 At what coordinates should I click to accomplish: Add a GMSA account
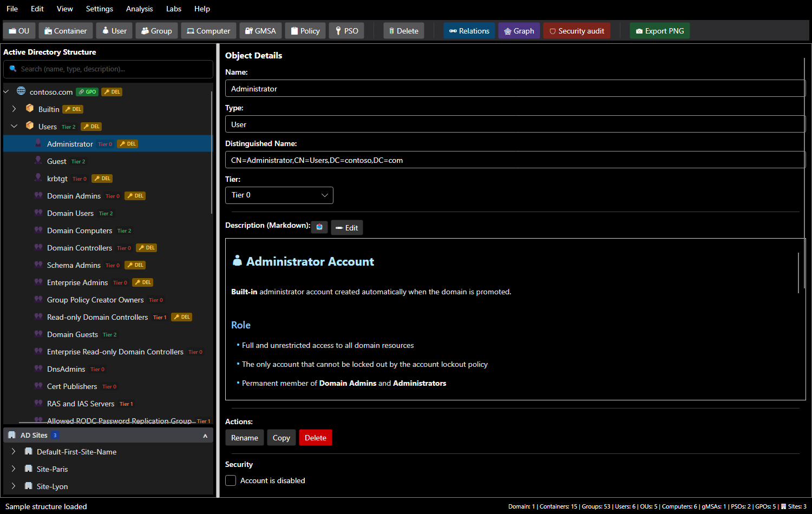(x=260, y=31)
